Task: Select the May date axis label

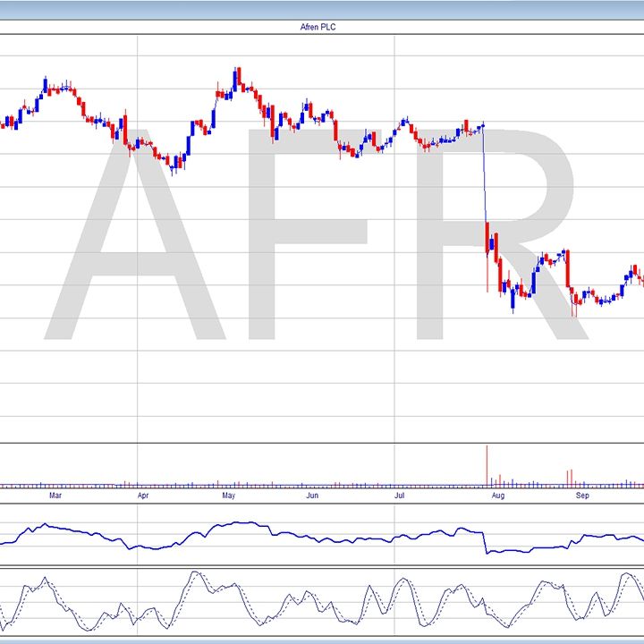Action: tap(228, 494)
